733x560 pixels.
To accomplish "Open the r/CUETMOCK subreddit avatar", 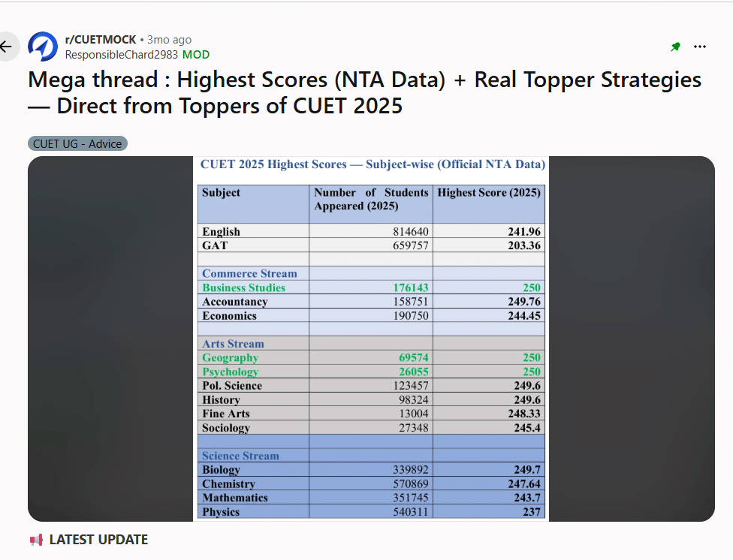I will pyautogui.click(x=43, y=47).
